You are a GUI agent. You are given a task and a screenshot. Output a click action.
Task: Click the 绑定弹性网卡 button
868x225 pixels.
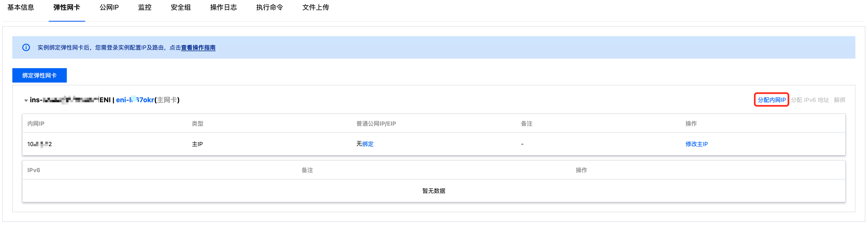39,75
